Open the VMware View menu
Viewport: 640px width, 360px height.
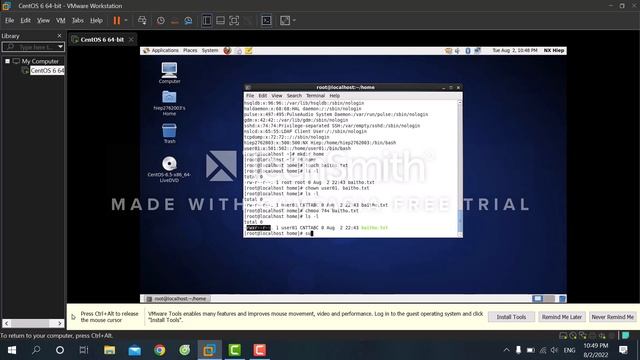click(x=43, y=20)
